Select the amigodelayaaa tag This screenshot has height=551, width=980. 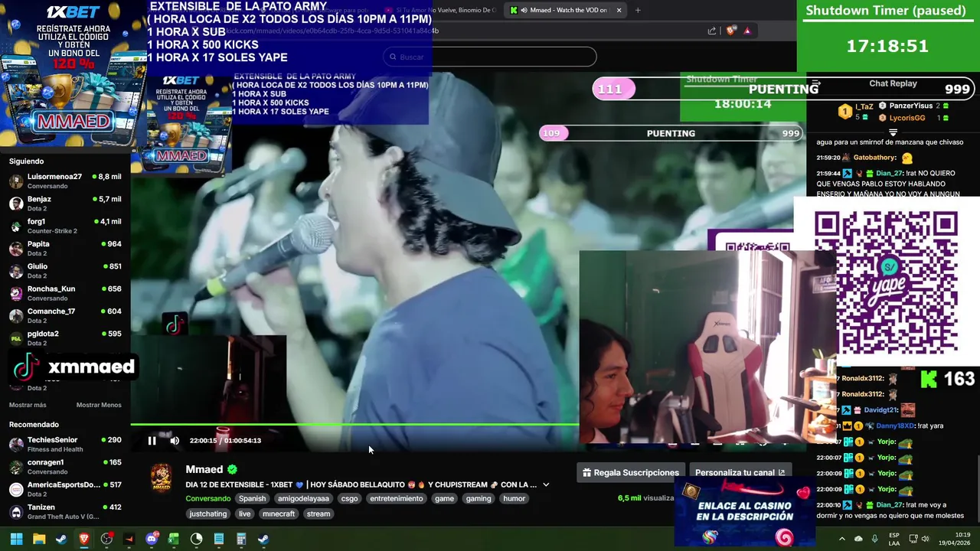[x=303, y=498]
